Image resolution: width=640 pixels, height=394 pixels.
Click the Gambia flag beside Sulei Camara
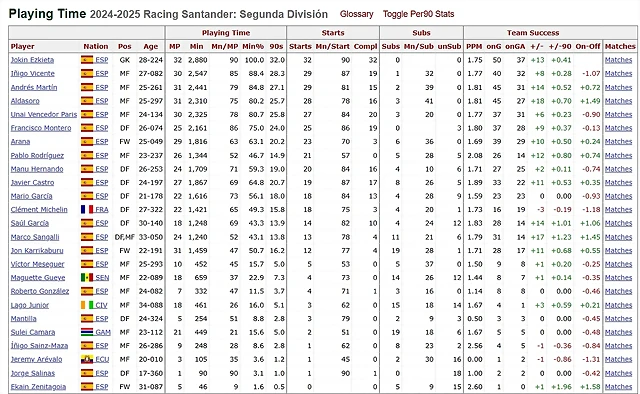pos(87,332)
